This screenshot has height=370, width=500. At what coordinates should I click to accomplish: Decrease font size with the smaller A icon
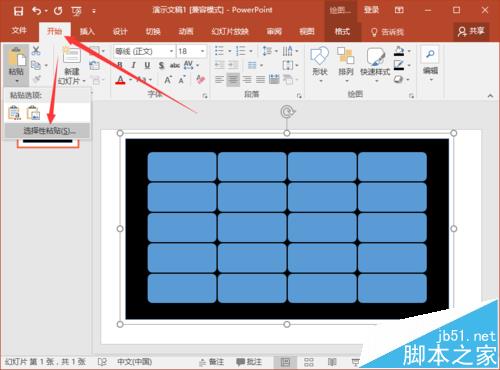click(182, 80)
